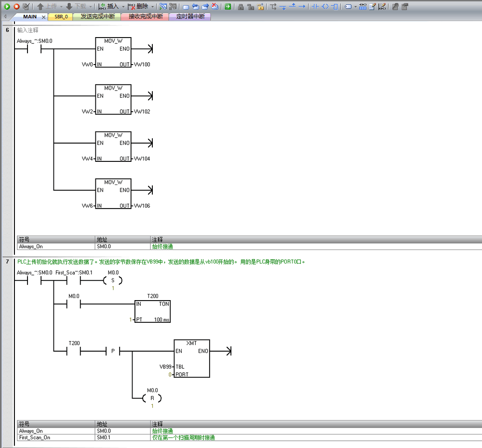482x448 pixels.
Task: Select the XMT instruction box
Action: tap(191, 358)
